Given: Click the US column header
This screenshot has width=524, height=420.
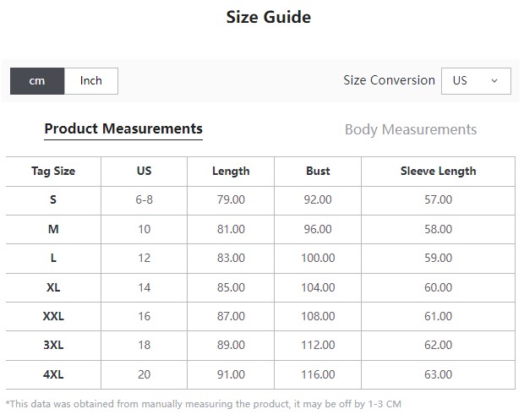Looking at the screenshot, I should [x=144, y=171].
